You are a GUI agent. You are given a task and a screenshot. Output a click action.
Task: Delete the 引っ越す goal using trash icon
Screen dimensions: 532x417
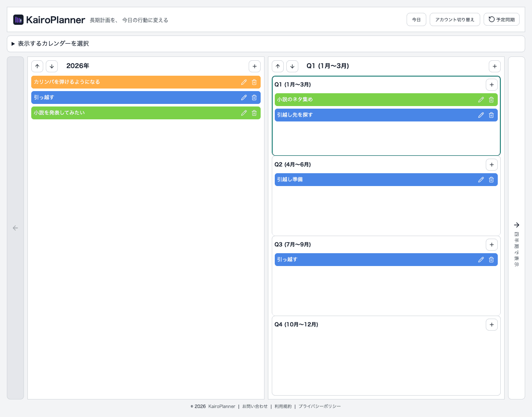tap(254, 98)
